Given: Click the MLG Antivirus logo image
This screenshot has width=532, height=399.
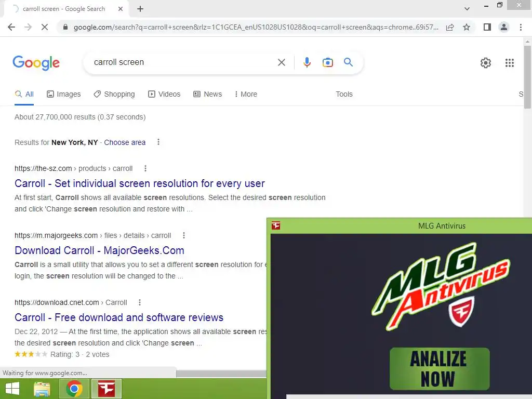Looking at the screenshot, I should (x=441, y=286).
